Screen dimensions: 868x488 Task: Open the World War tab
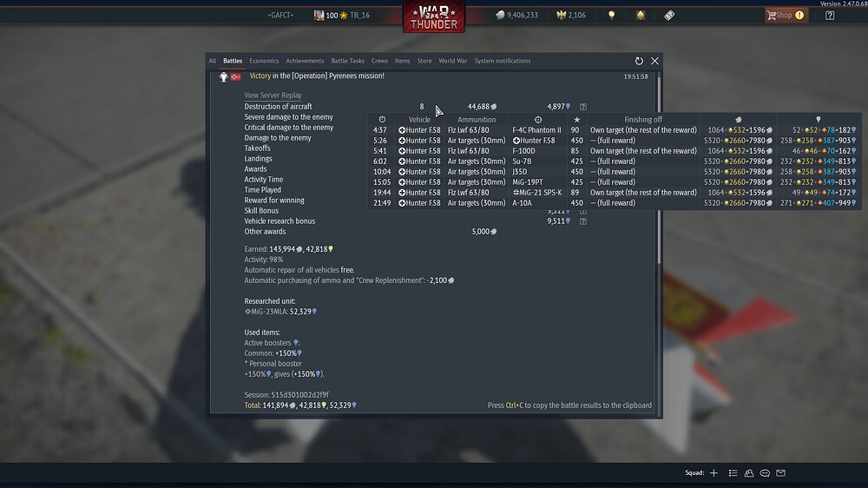click(x=453, y=61)
